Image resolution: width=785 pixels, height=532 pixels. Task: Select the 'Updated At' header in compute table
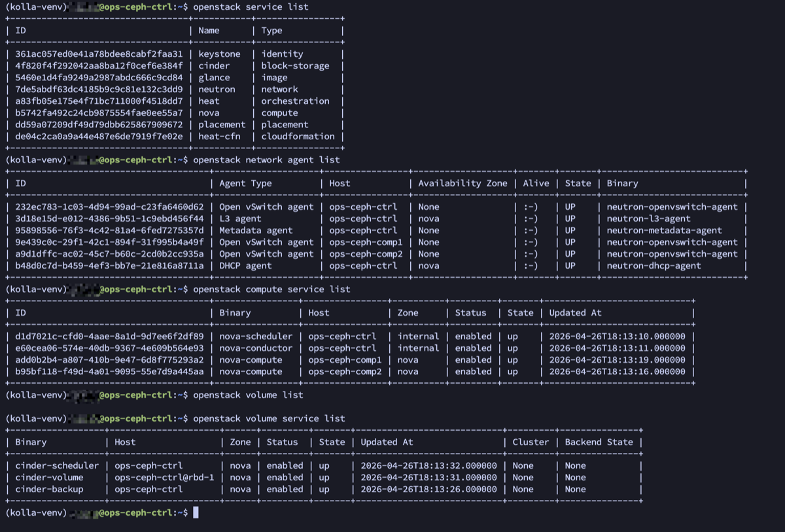575,313
